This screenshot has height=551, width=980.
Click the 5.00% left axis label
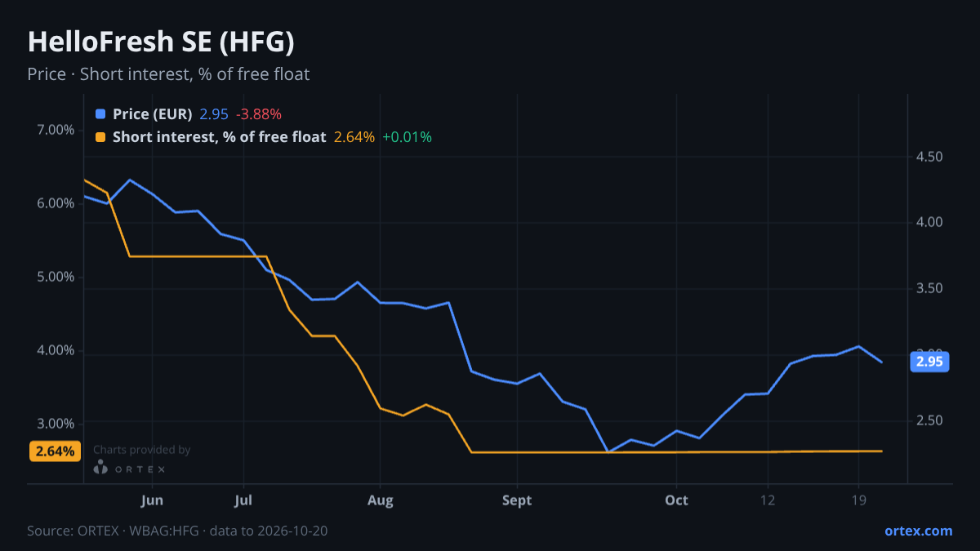[56, 277]
